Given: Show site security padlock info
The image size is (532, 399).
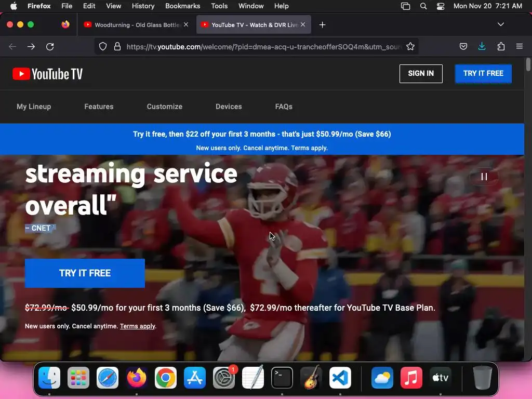Looking at the screenshot, I should 117,46.
